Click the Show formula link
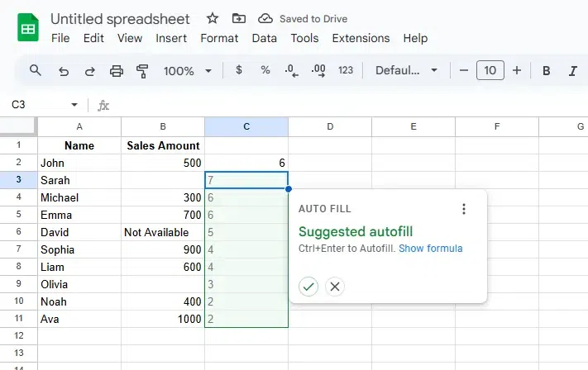This screenshot has width=588, height=370. pyautogui.click(x=430, y=249)
